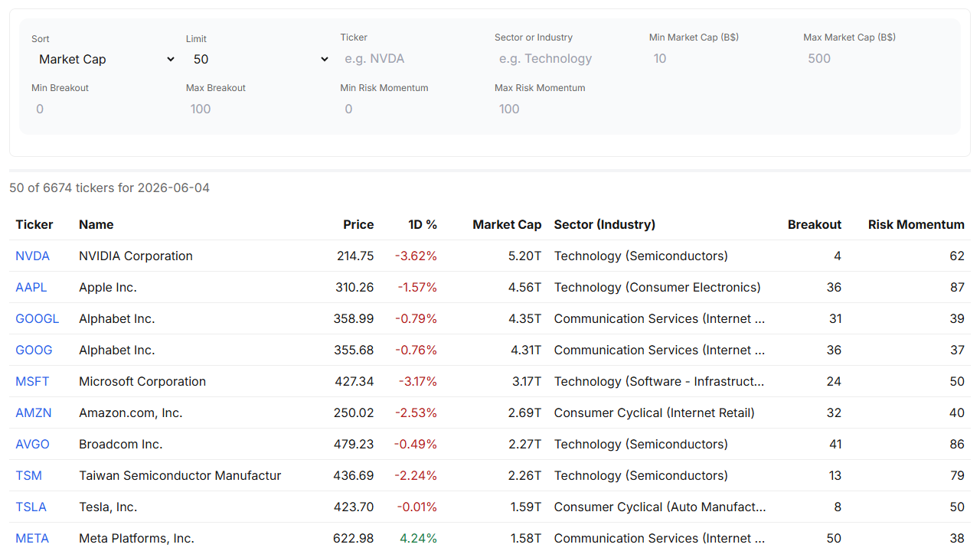Focus the Min Risk Momentum field
980x551 pixels.
[413, 109]
